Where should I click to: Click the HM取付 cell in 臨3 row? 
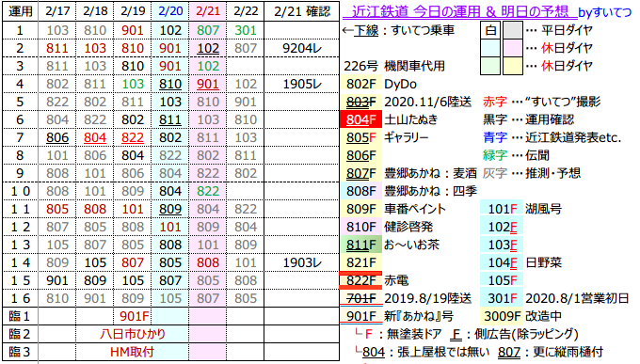tap(133, 352)
